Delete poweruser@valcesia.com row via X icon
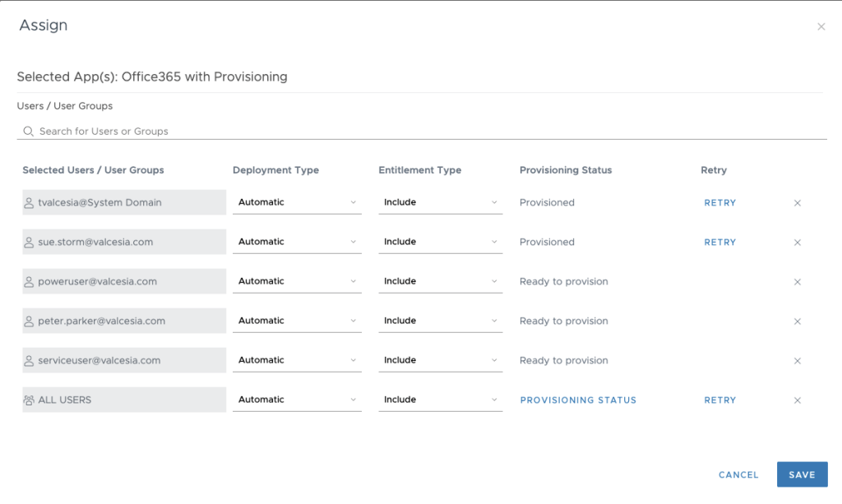The height and width of the screenshot is (504, 842). pos(797,282)
